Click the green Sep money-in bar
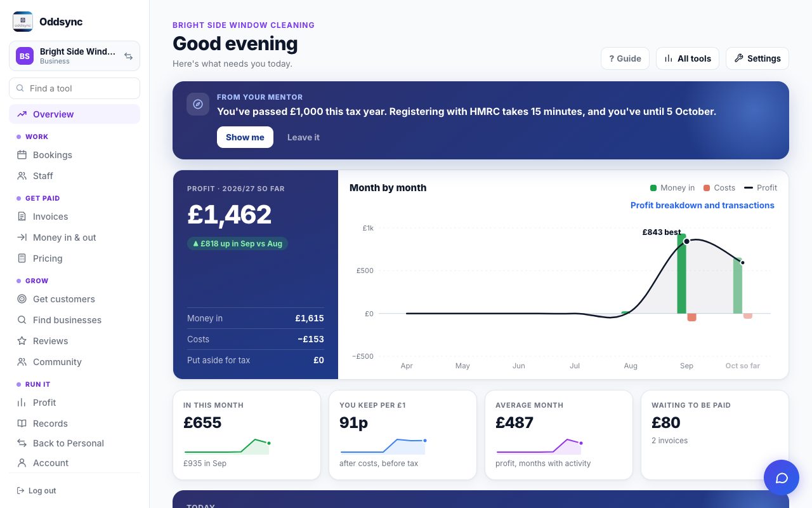The image size is (812, 508). pos(681,274)
